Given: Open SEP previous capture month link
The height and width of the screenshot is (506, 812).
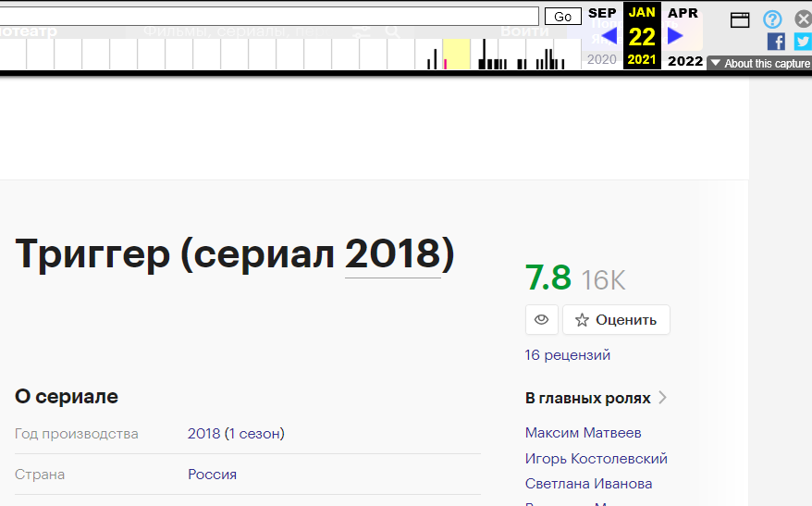Looking at the screenshot, I should (602, 13).
